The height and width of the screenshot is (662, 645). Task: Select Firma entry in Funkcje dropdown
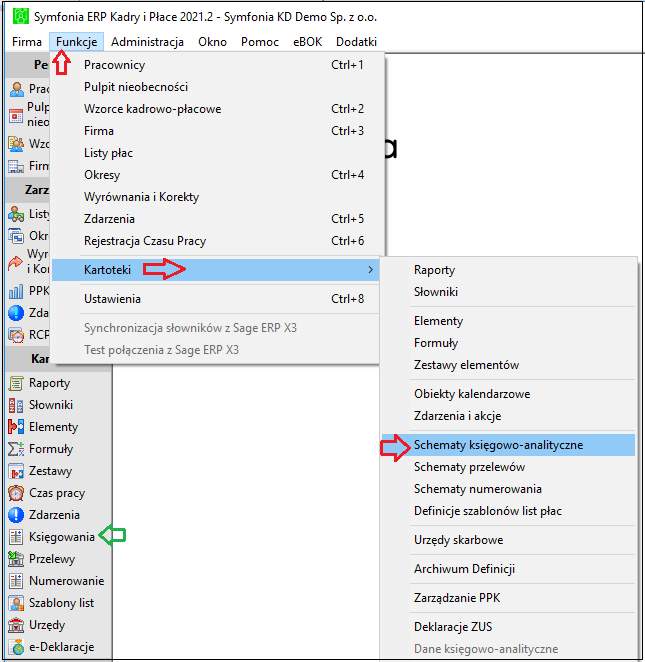click(218, 131)
